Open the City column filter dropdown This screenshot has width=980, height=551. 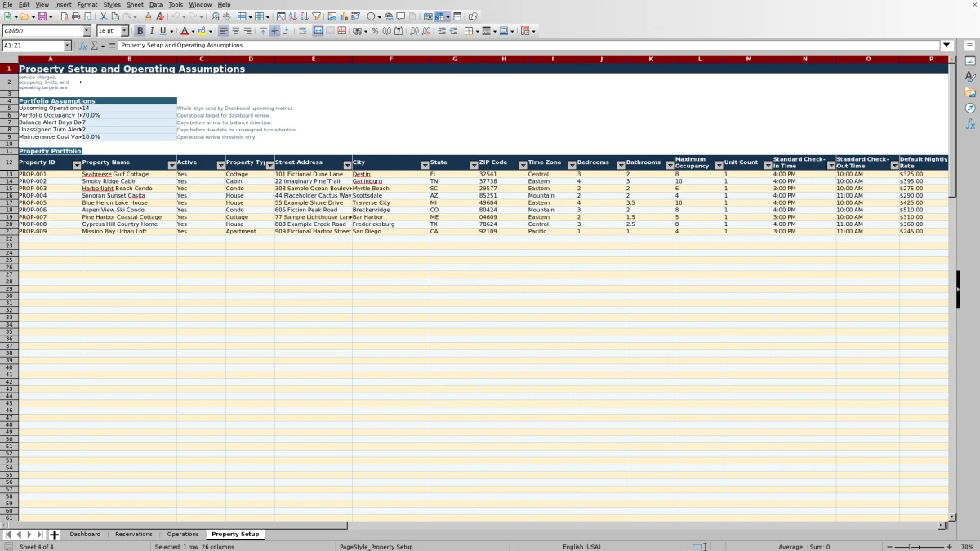[x=425, y=165]
